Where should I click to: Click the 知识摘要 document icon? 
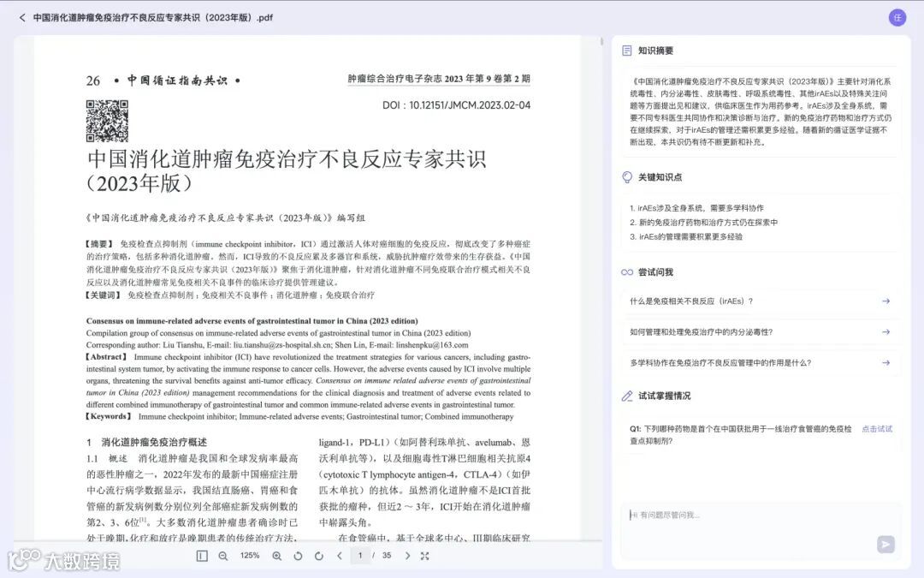click(627, 51)
